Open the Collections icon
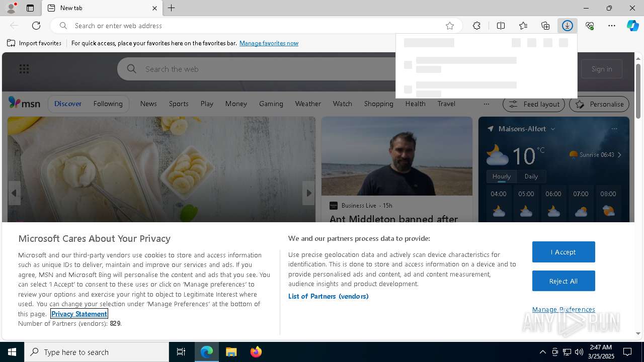The image size is (644, 362). click(545, 26)
